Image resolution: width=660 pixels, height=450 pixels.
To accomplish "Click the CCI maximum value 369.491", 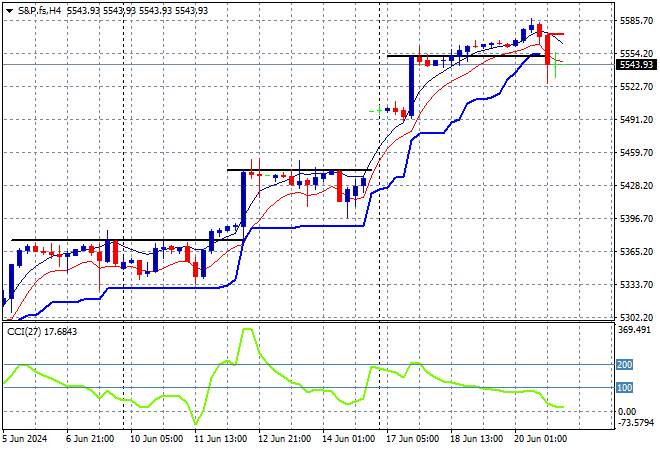I will [634, 330].
